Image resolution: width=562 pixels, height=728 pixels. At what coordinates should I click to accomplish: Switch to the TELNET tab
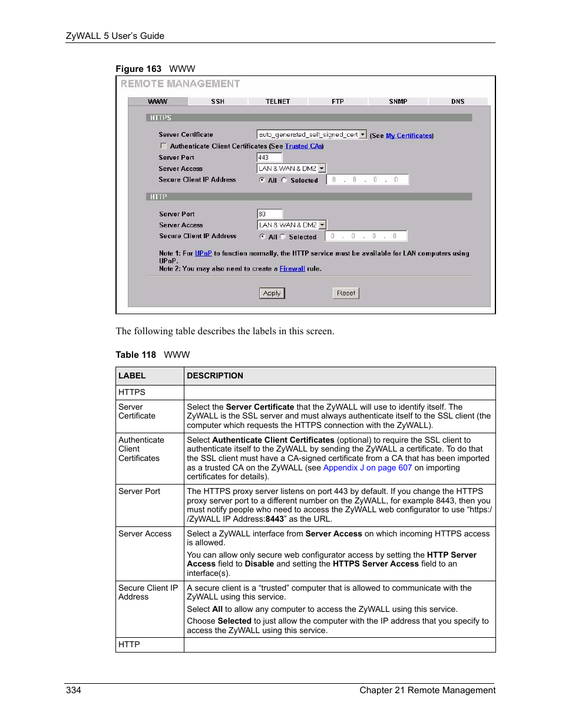(277, 101)
